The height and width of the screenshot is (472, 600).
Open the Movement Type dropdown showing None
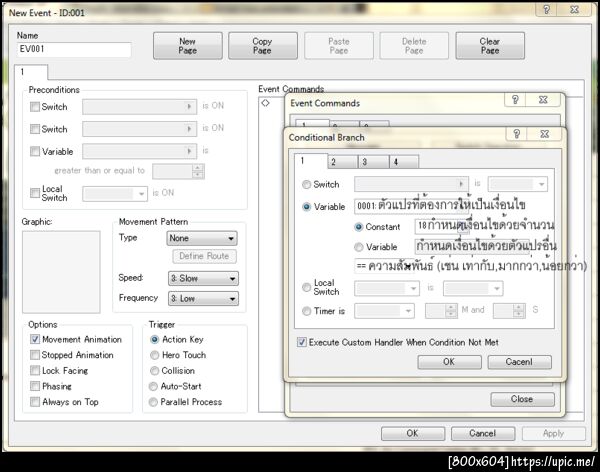(x=202, y=238)
